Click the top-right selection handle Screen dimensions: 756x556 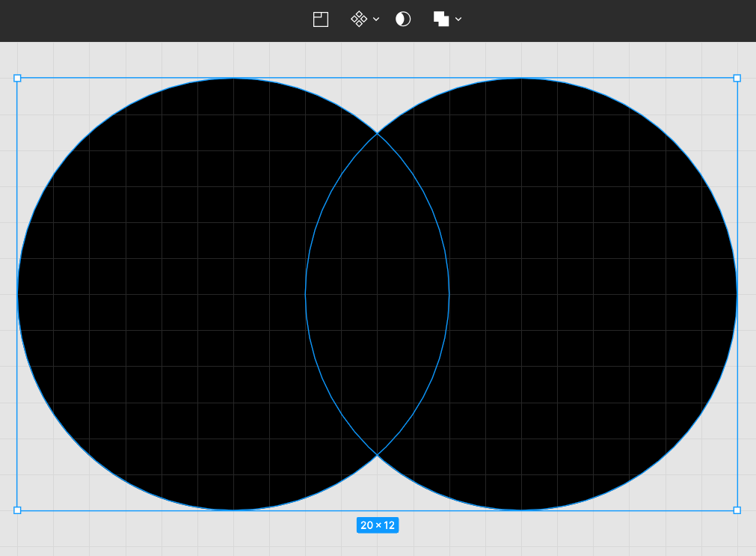pos(737,78)
